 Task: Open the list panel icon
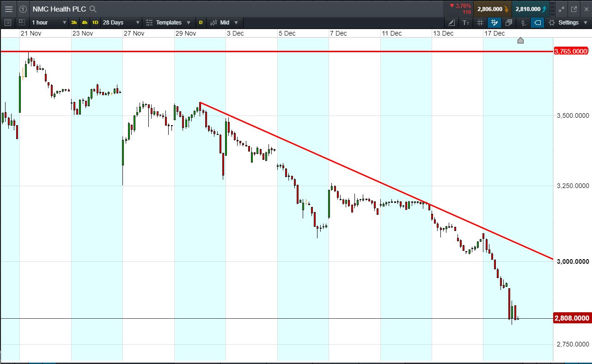(7, 22)
